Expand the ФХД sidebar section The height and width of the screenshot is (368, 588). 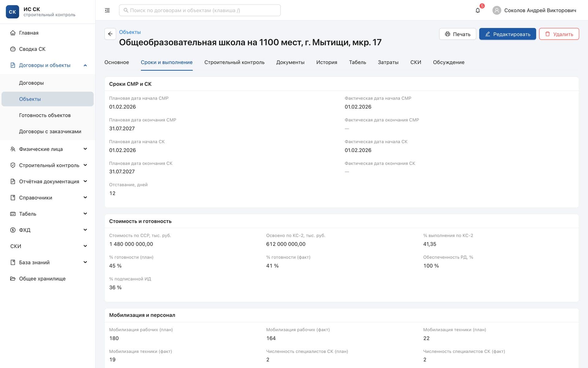click(x=85, y=230)
